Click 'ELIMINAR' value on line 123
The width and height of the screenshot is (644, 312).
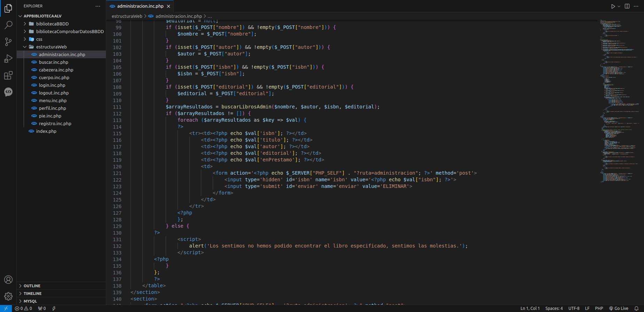pyautogui.click(x=394, y=186)
